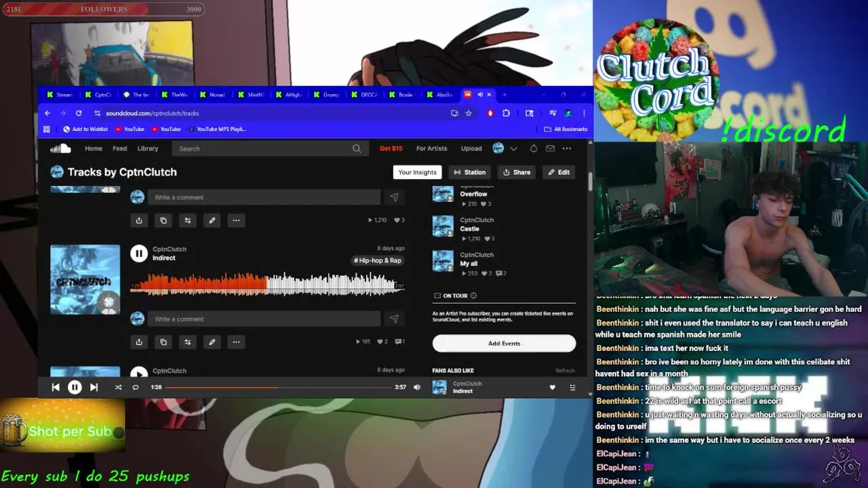This screenshot has width=868, height=488.
Task: Like the playing track in player bar
Action: pos(552,387)
